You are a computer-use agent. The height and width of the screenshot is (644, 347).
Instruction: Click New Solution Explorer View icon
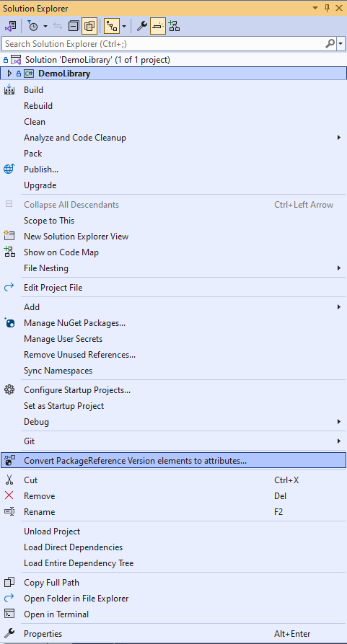9,236
